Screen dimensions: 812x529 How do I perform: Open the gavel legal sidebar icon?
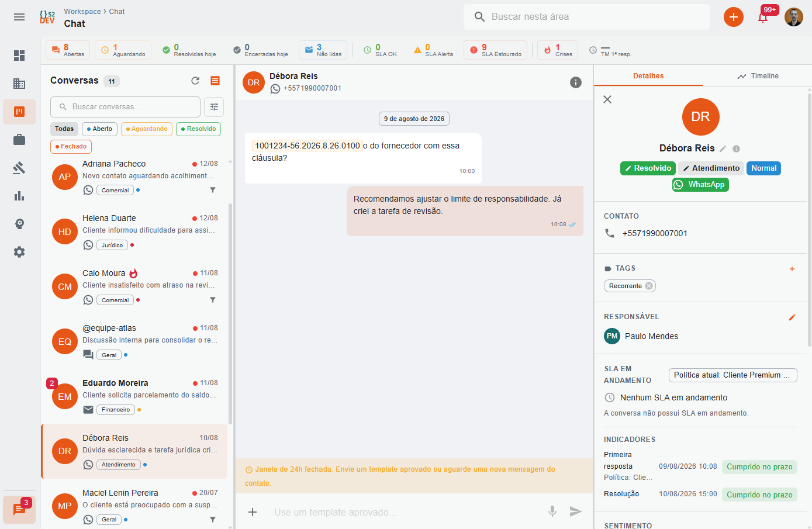(x=19, y=168)
